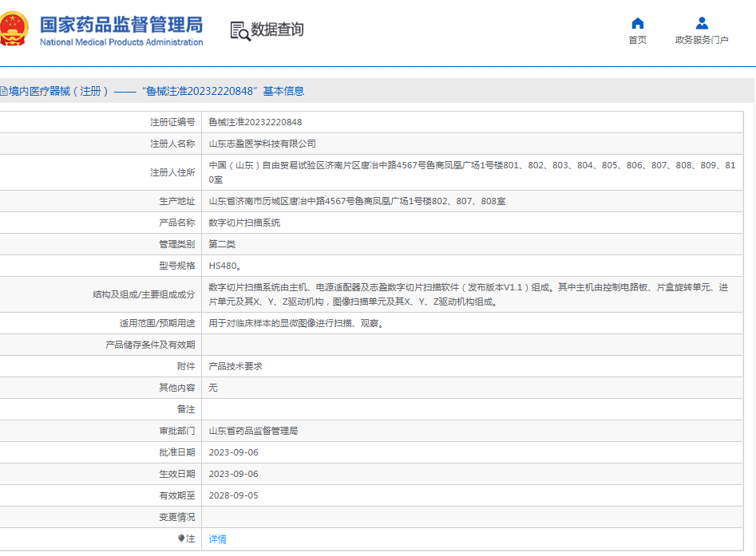Select the 境内医疗器械（注册）基本信息 header
This screenshot has width=756, height=556.
156,91
